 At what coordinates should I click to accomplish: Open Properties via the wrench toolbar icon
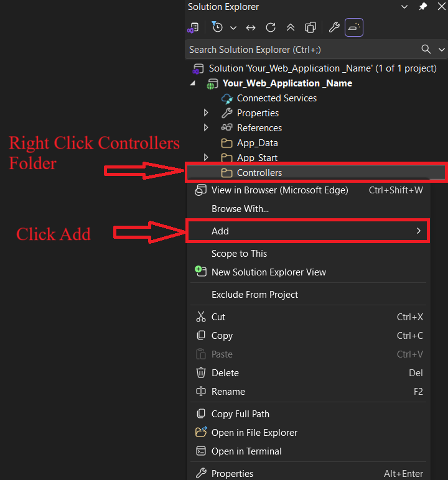[334, 27]
